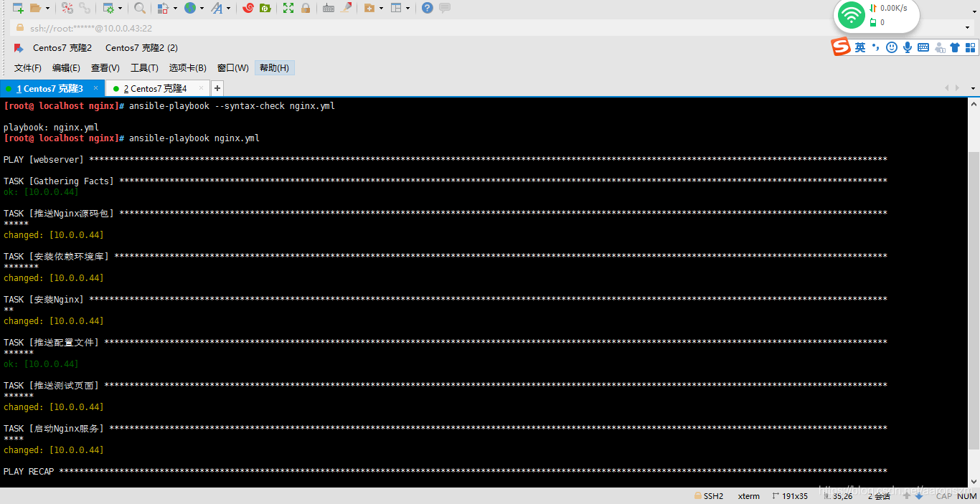Open Help with the blue question icon

(428, 8)
